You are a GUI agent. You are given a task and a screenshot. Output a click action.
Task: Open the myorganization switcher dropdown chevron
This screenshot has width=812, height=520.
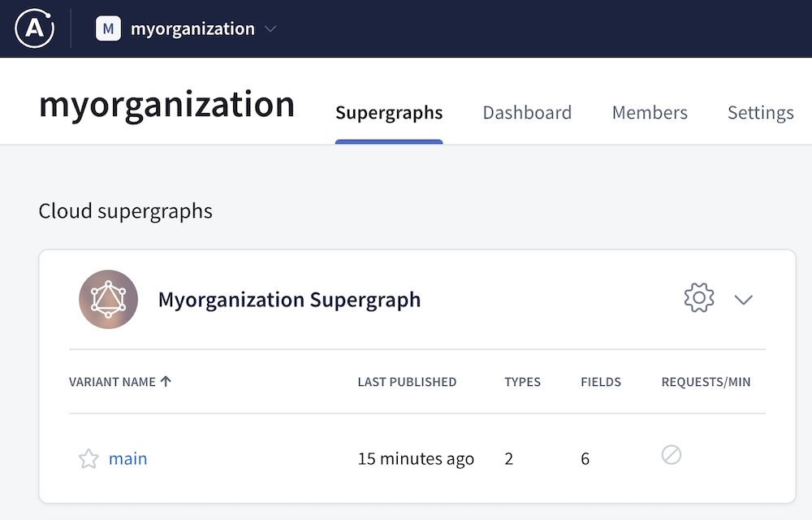click(270, 29)
